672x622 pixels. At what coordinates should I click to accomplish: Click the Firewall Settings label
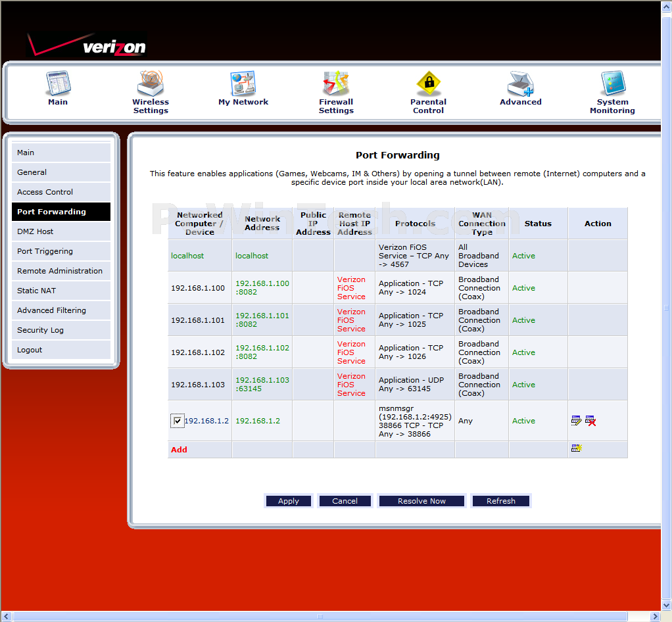point(336,107)
